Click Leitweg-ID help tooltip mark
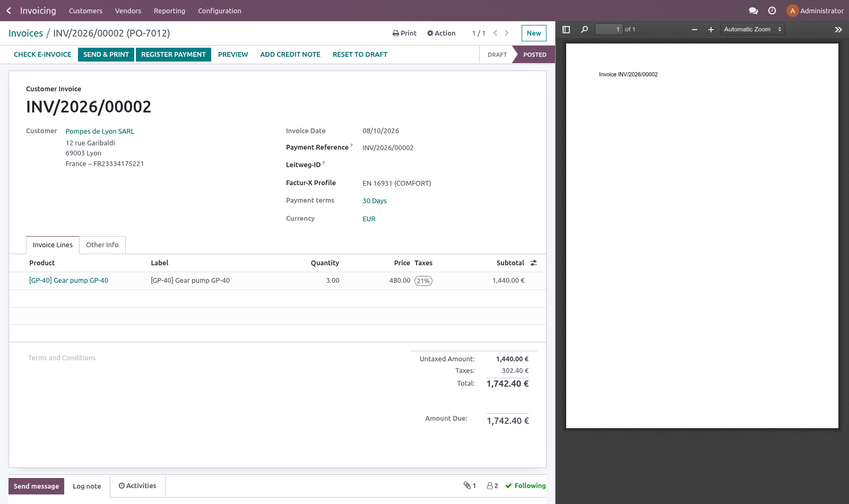The width and height of the screenshot is (849, 504). [x=324, y=163]
